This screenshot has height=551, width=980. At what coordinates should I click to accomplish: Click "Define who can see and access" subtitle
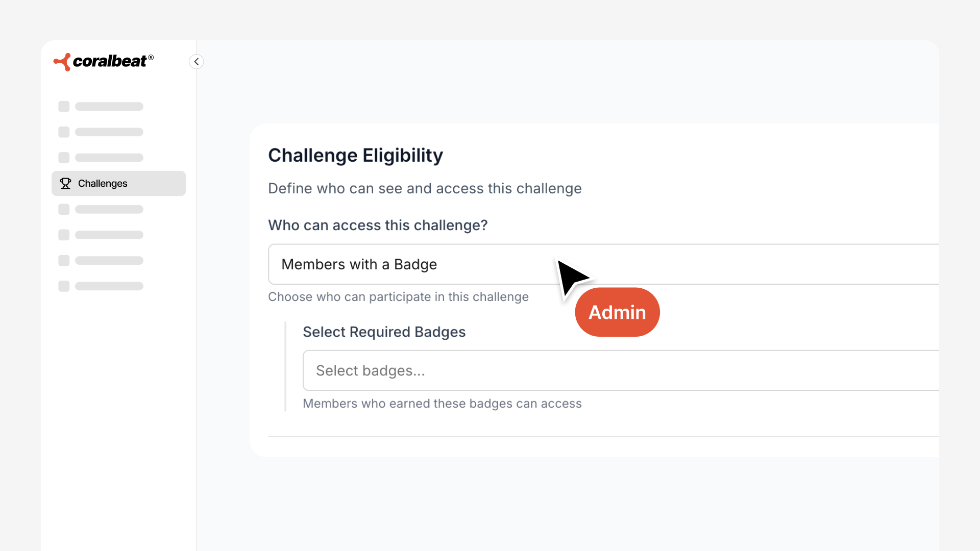(x=425, y=189)
